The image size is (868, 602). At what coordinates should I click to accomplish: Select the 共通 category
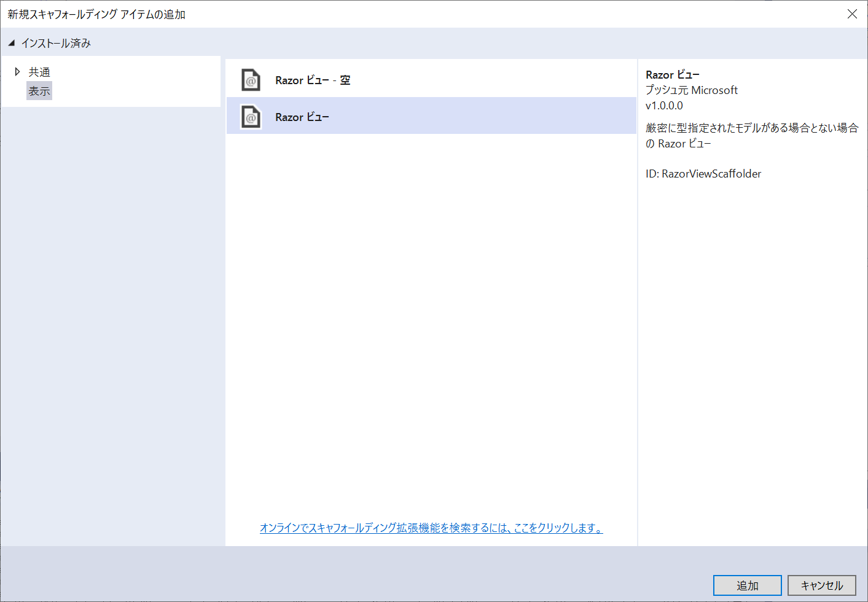39,72
